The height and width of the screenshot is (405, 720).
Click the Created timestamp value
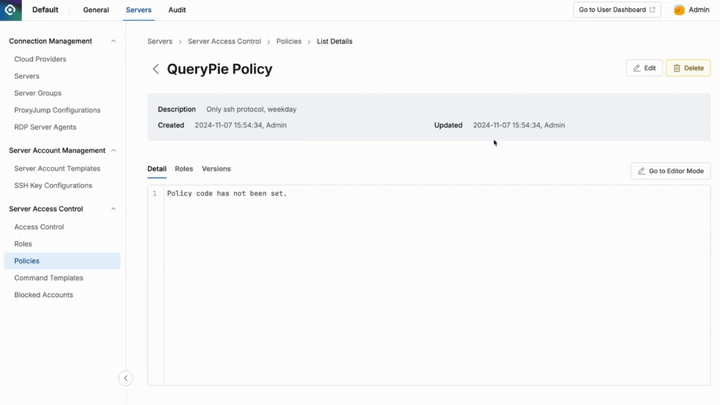pyautogui.click(x=241, y=125)
